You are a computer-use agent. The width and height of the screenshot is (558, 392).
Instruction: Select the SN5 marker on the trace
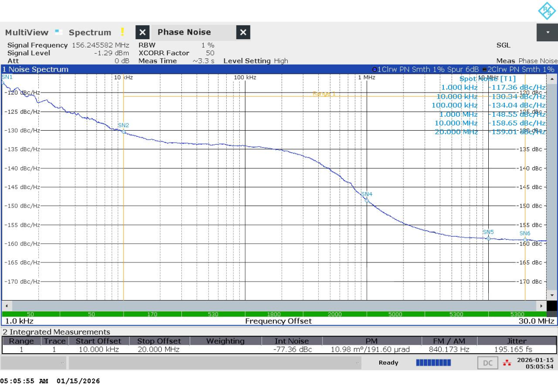(x=488, y=238)
